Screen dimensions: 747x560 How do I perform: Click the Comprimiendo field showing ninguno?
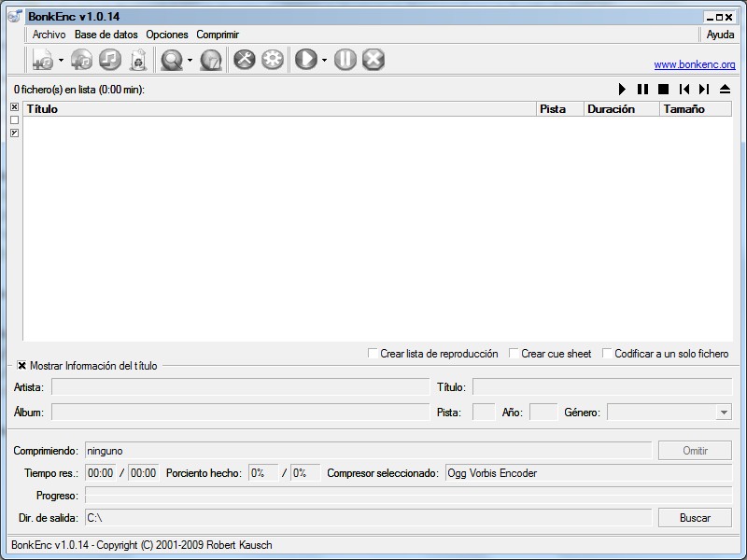[368, 451]
